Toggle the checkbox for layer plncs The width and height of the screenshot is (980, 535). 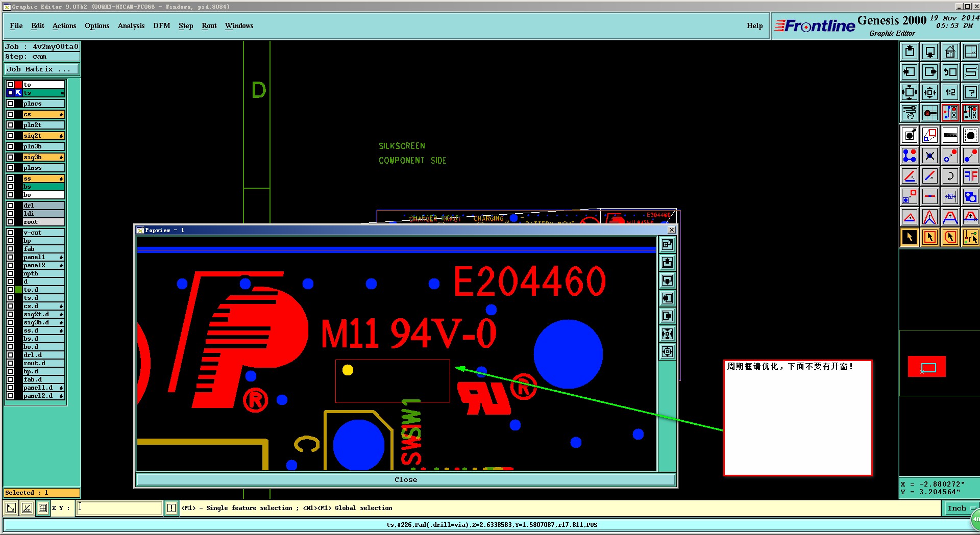click(x=10, y=104)
